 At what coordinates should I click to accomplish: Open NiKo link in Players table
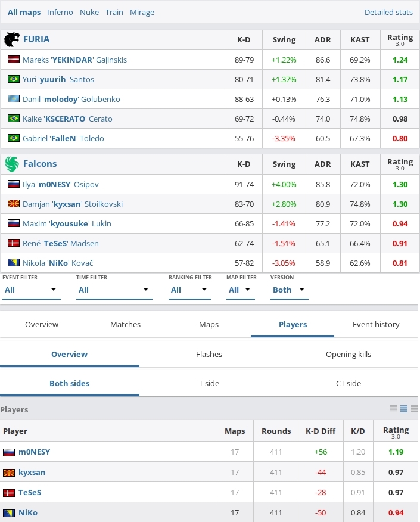pyautogui.click(x=27, y=513)
